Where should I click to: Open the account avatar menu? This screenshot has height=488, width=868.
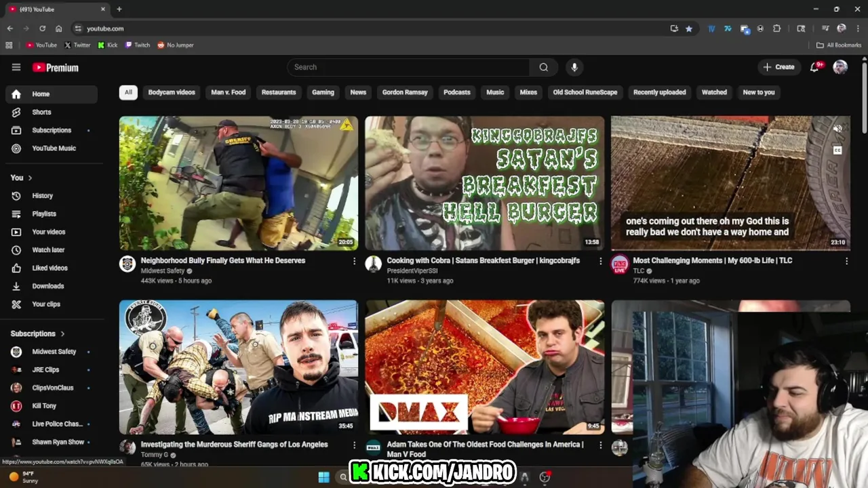tap(840, 67)
